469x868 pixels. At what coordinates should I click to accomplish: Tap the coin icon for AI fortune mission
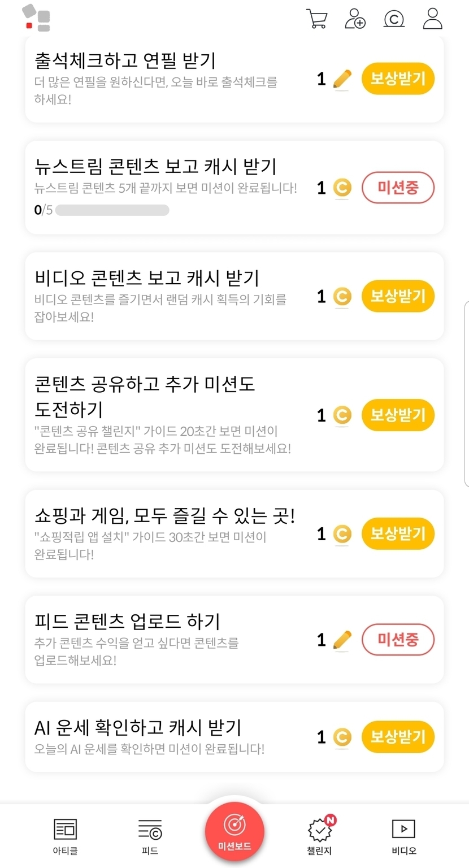tap(341, 737)
